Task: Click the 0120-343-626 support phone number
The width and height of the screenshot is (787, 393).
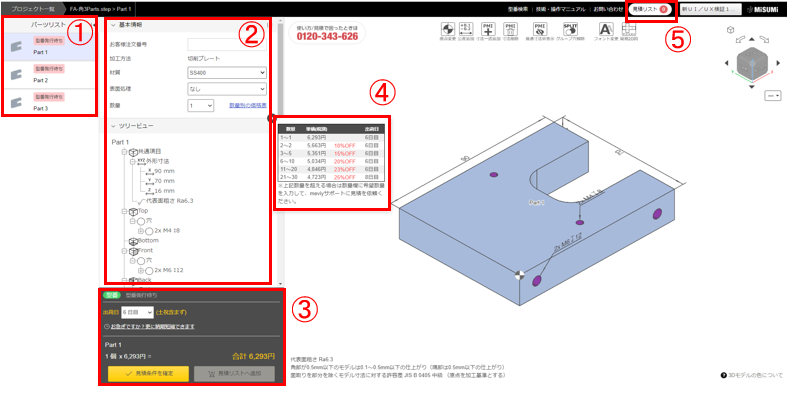Action: click(326, 37)
